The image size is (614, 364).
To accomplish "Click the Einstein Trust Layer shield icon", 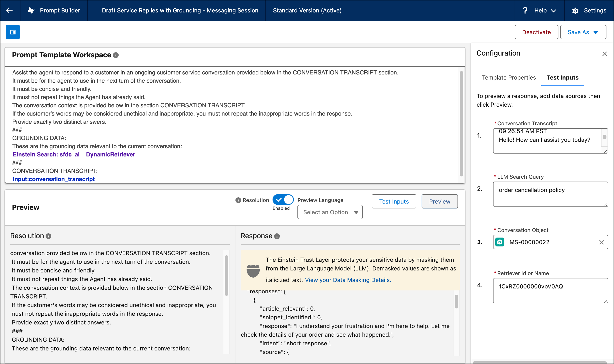I will (253, 271).
